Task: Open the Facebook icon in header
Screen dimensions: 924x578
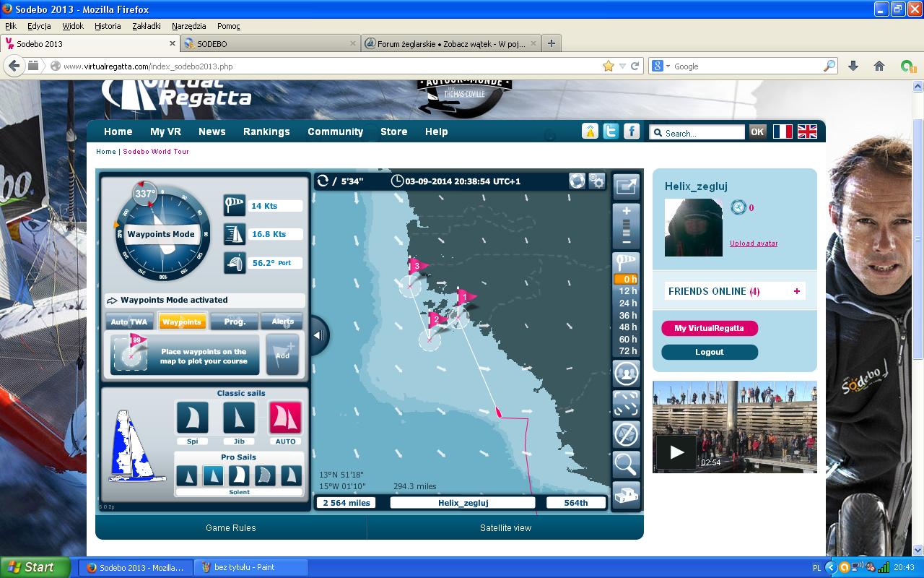Action: [632, 131]
